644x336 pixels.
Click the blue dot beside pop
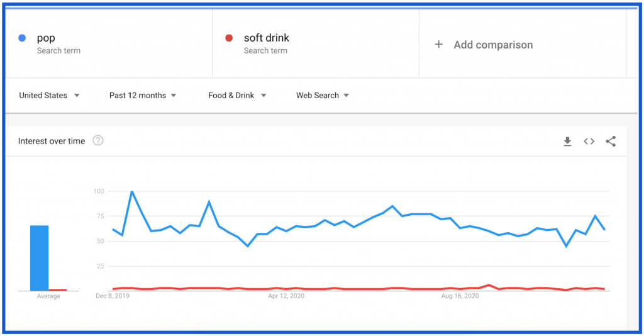coord(22,38)
